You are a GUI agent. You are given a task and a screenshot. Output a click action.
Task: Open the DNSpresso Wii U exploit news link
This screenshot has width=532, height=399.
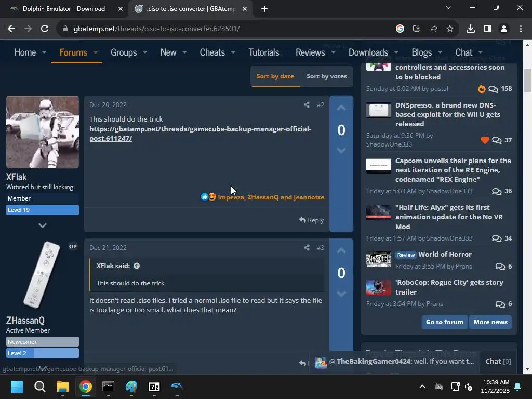(447, 114)
